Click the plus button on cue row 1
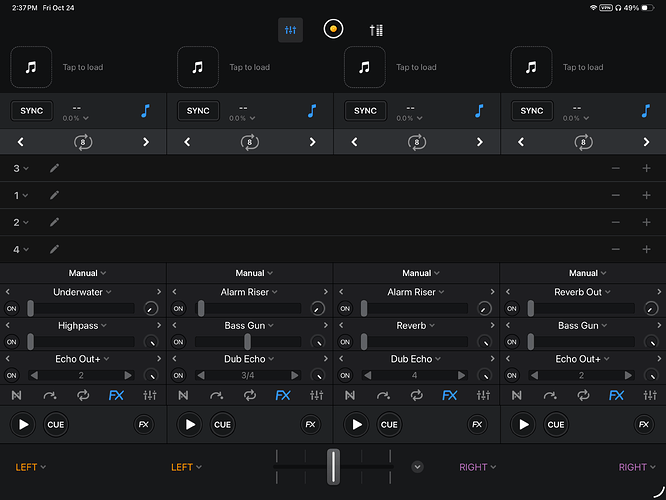The height and width of the screenshot is (500, 666). [x=646, y=196]
